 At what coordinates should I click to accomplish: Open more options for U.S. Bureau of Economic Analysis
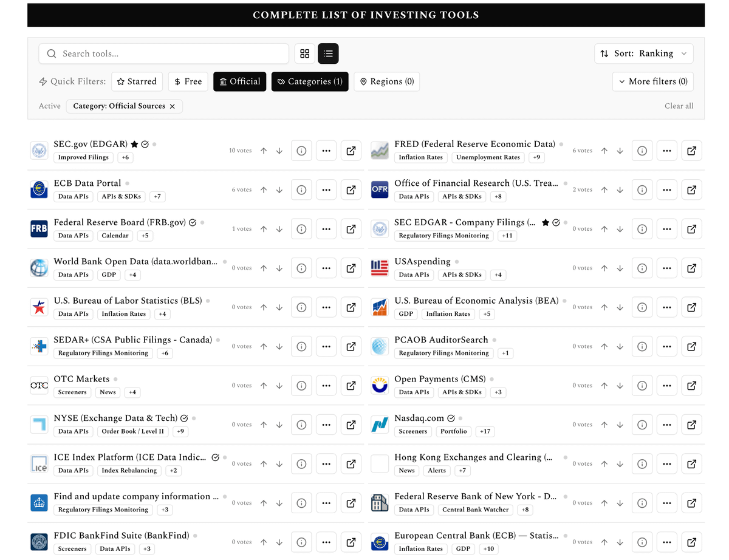[667, 307]
